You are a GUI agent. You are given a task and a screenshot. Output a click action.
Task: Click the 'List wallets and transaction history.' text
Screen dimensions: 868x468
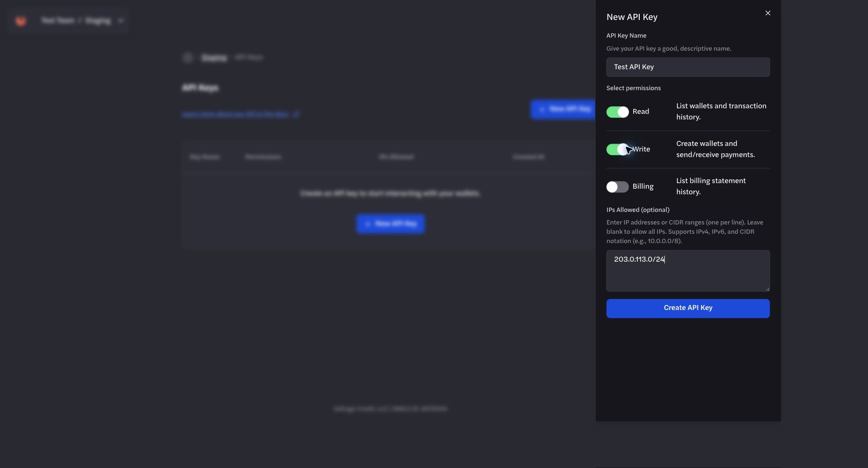coord(721,112)
